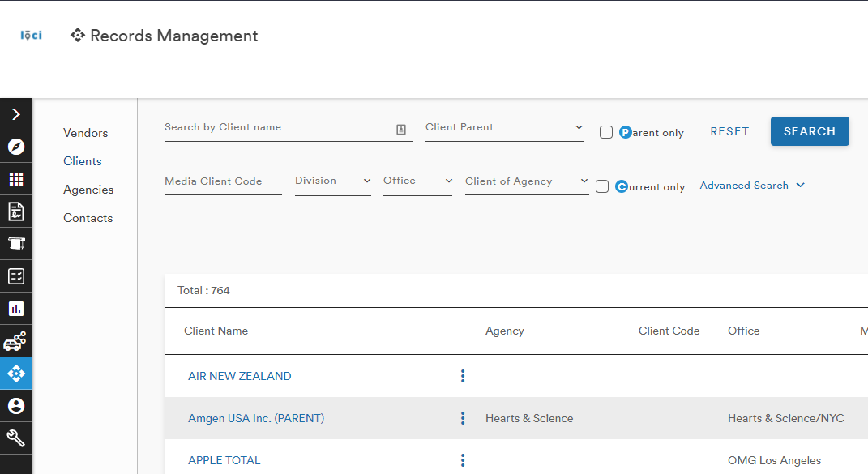Open the compass explore icon in sidebar
Screen dimensions: 868x474
16,147
